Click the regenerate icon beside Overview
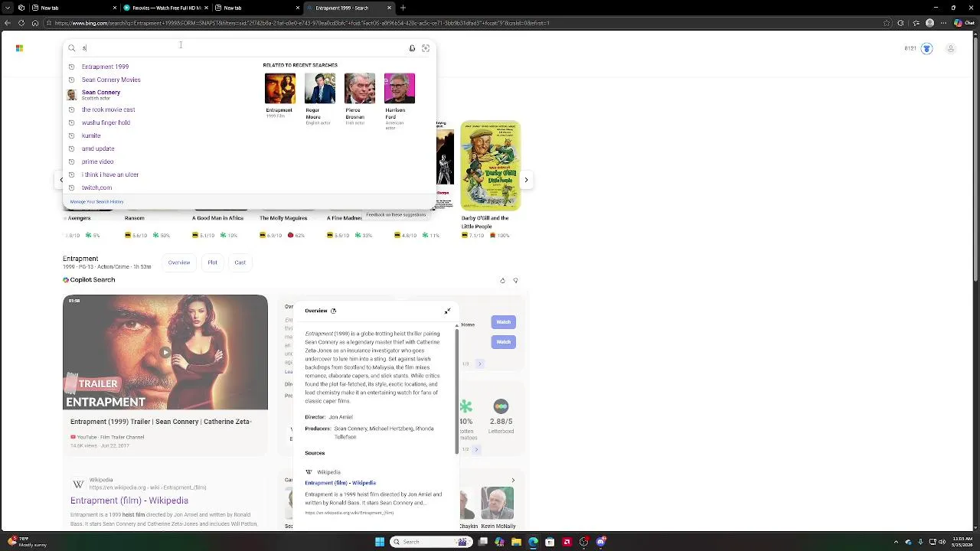Screen dimensions: 980x551 coord(333,311)
